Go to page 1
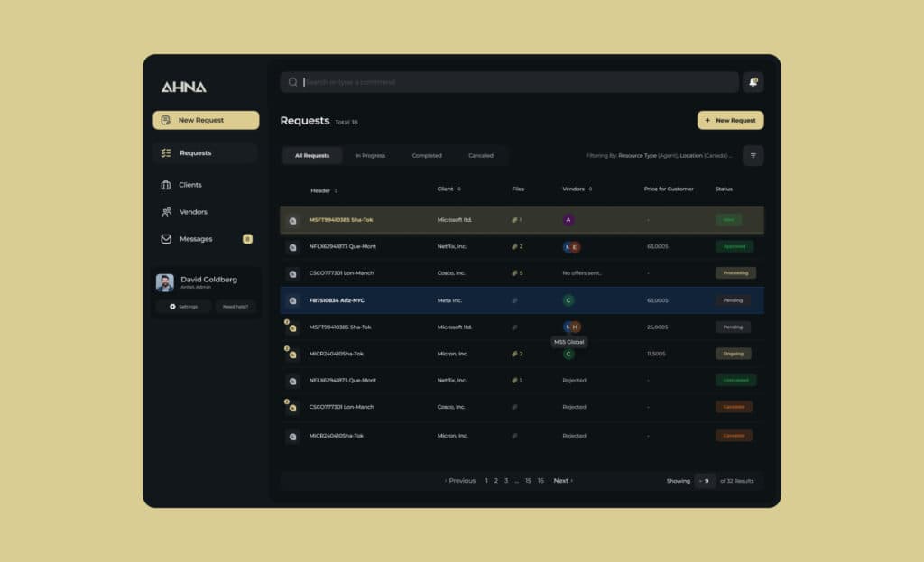Viewport: 924px width, 562px height. pyautogui.click(x=486, y=481)
